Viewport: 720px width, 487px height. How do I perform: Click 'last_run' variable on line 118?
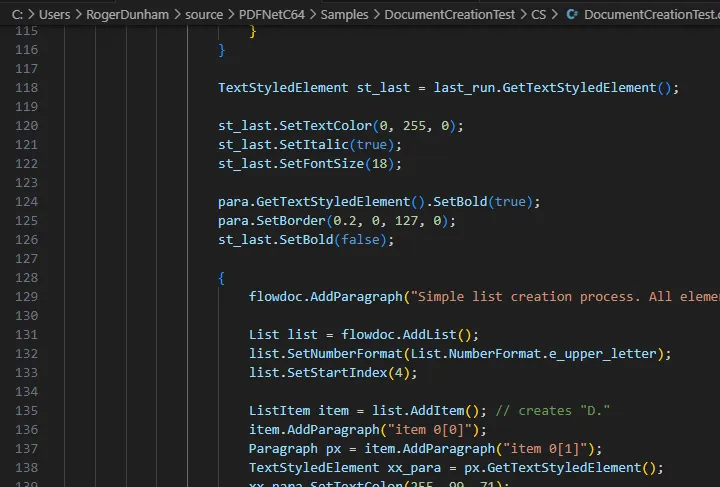464,88
